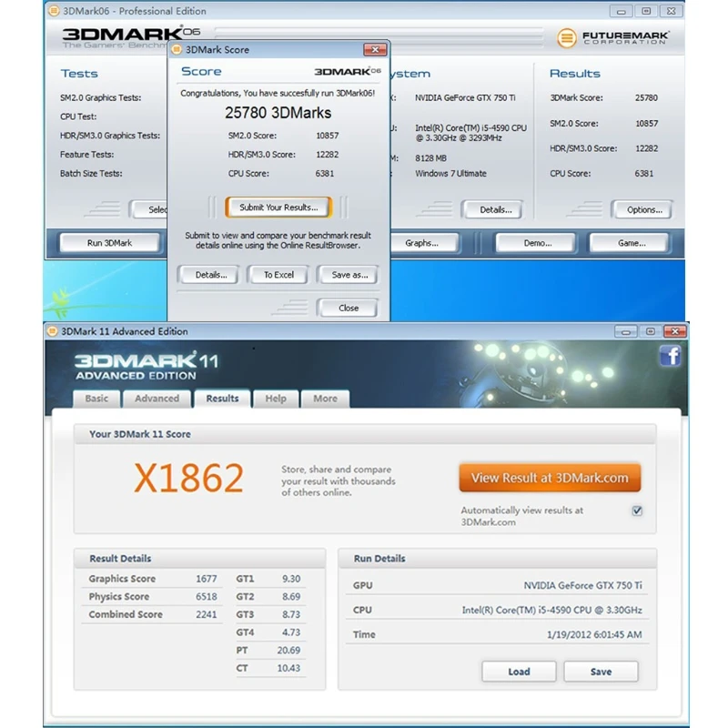Click the Submit Your Results button

click(278, 207)
